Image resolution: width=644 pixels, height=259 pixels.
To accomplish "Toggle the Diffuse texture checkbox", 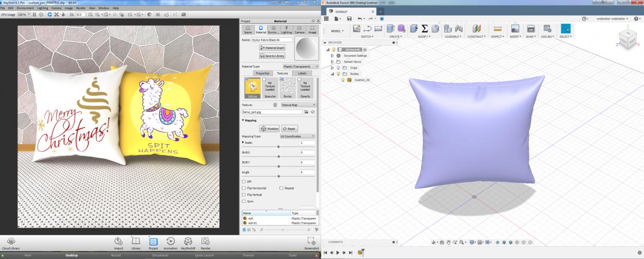I will (x=246, y=79).
